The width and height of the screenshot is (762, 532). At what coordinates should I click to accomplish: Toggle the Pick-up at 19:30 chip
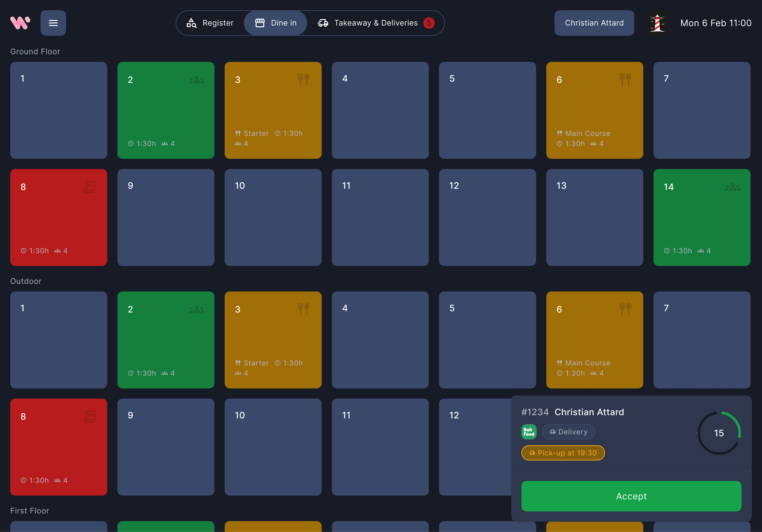coord(562,453)
